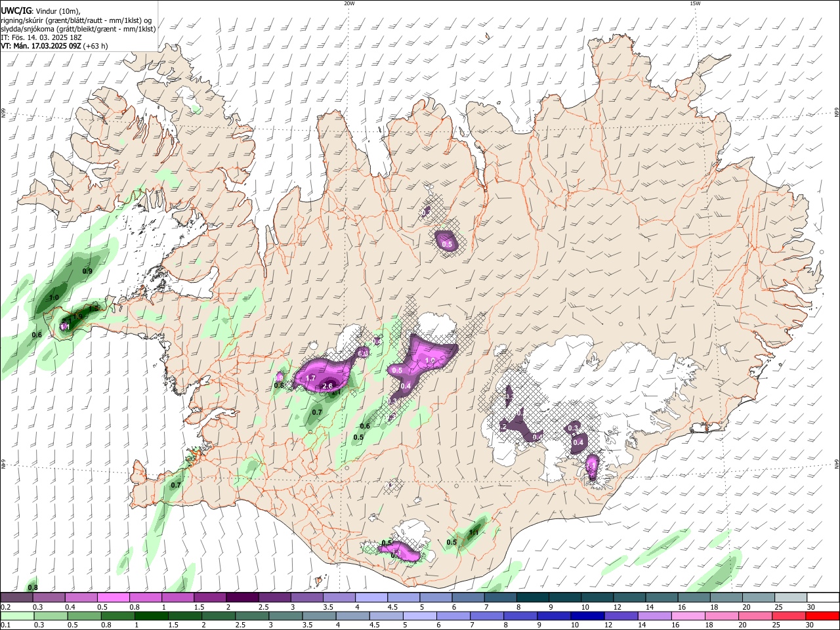Click the '0.1' label in bottom legend row
This screenshot has height=630, width=840.
pos(5,625)
